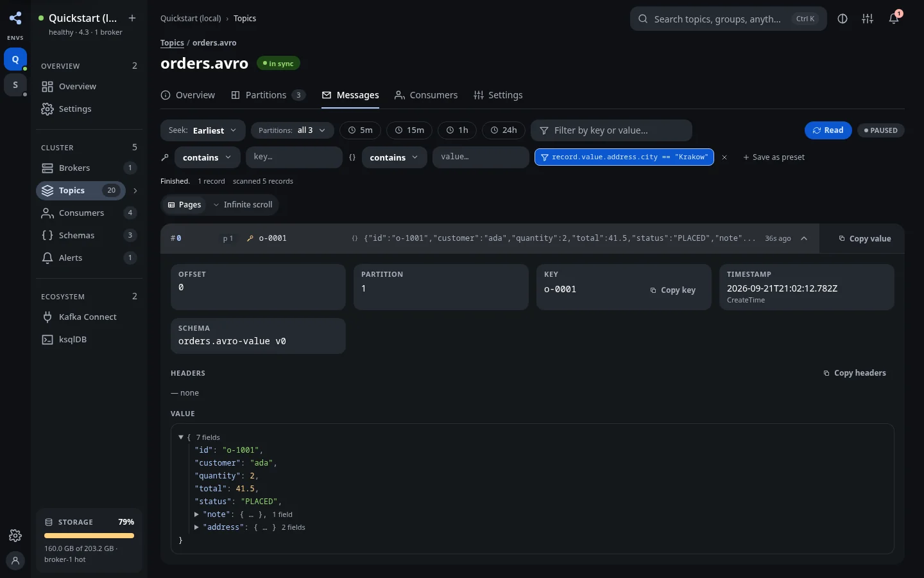Image resolution: width=924 pixels, height=578 pixels.
Task: Click the storage usage bar
Action: pos(89,536)
